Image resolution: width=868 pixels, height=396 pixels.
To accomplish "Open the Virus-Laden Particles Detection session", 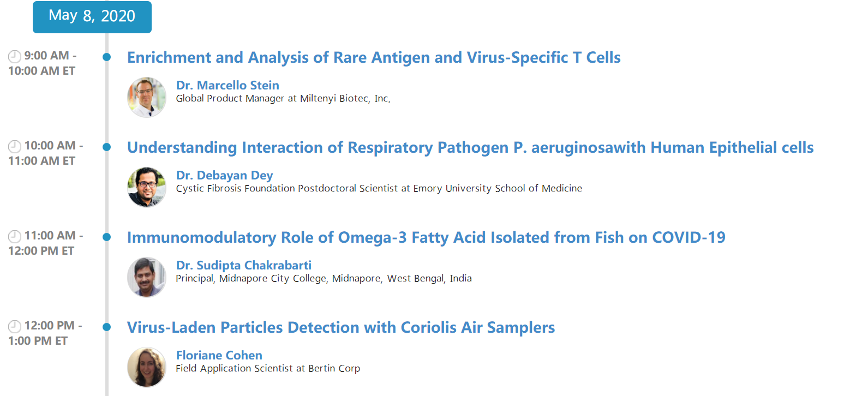I will click(x=341, y=327).
